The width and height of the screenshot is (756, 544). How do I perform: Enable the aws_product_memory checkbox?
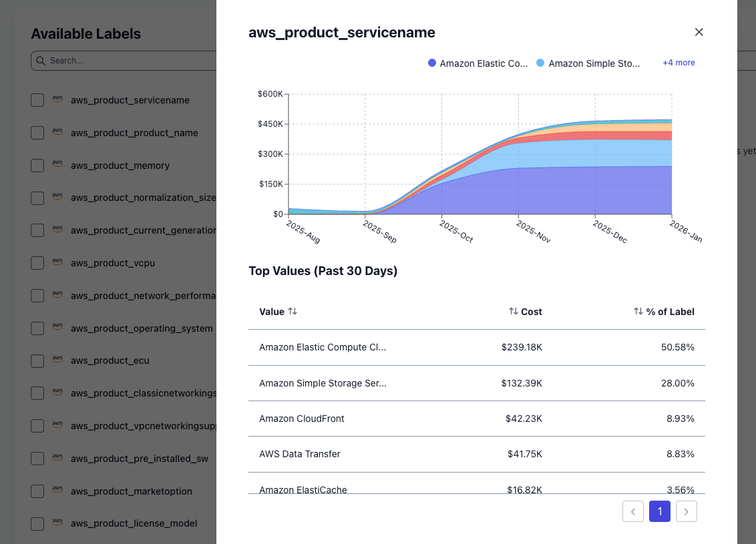(37, 165)
